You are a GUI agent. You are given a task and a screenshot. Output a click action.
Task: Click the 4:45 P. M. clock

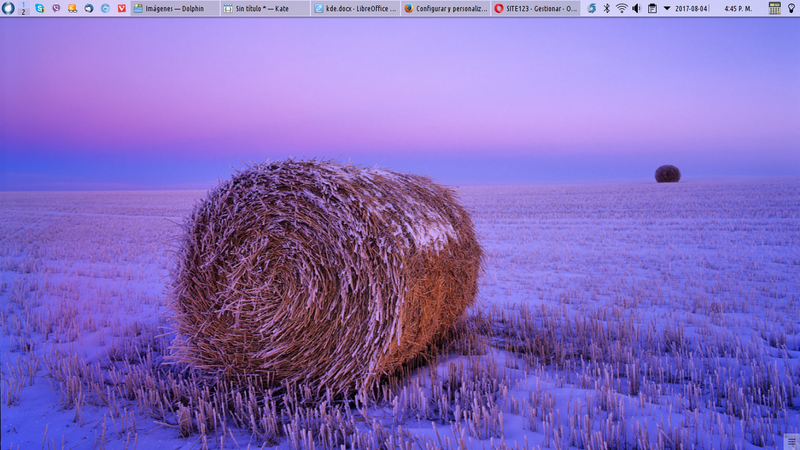(738, 8)
